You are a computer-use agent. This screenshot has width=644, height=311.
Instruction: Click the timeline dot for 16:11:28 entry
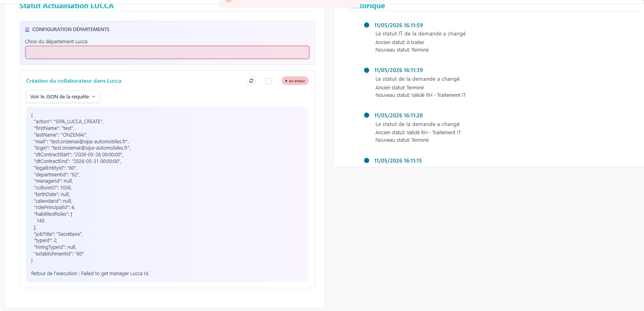click(x=366, y=115)
